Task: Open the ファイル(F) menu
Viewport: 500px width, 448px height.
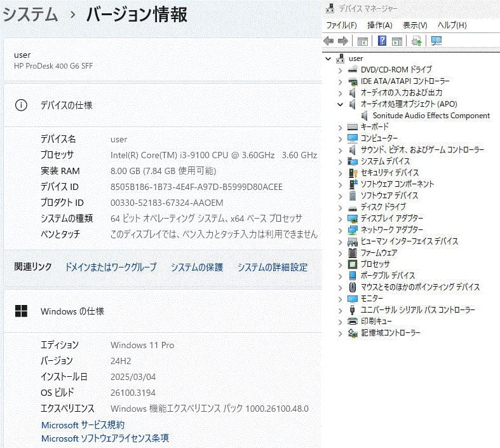Action: coord(341,25)
